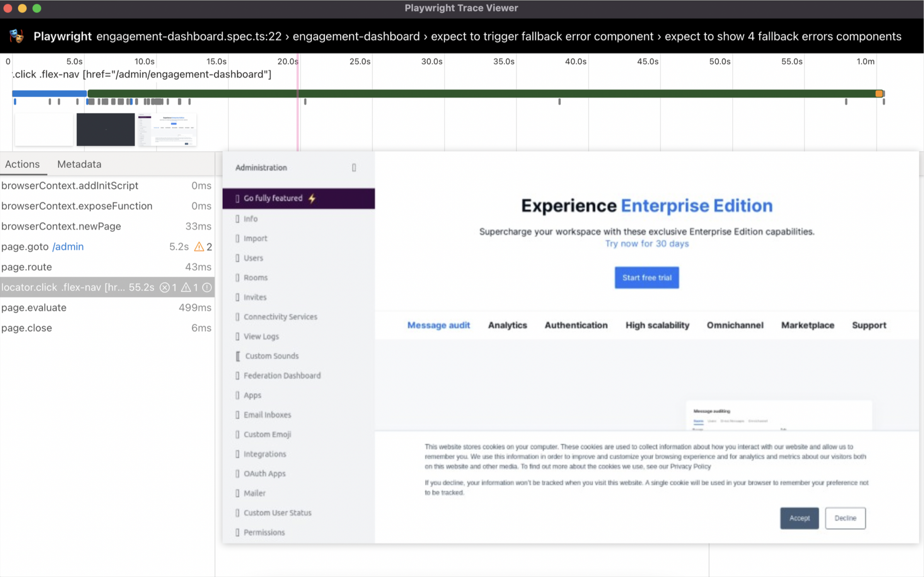Click the blank white filmstrip thumbnail
The image size is (924, 577).
44,130
